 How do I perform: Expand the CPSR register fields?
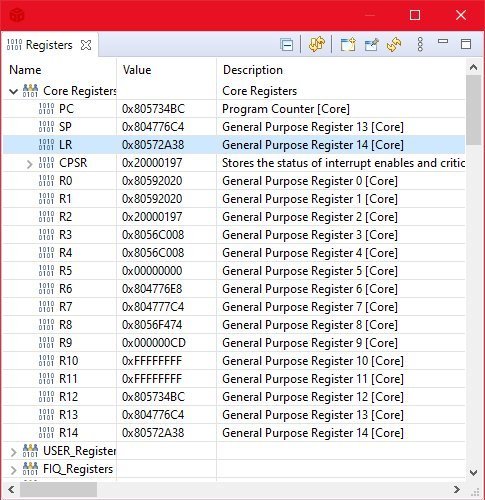[29, 164]
